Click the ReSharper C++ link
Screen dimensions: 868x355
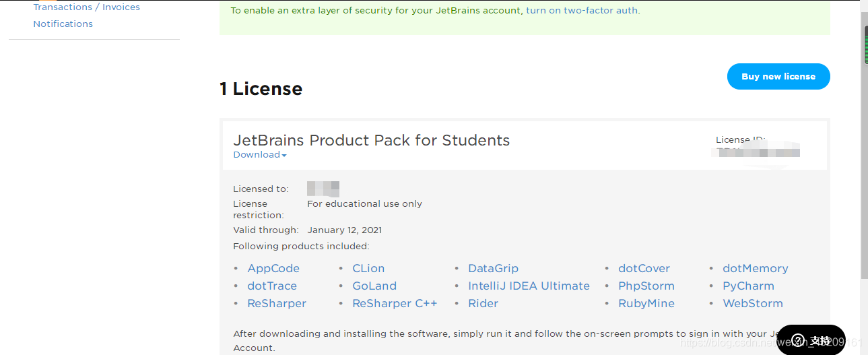[395, 303]
